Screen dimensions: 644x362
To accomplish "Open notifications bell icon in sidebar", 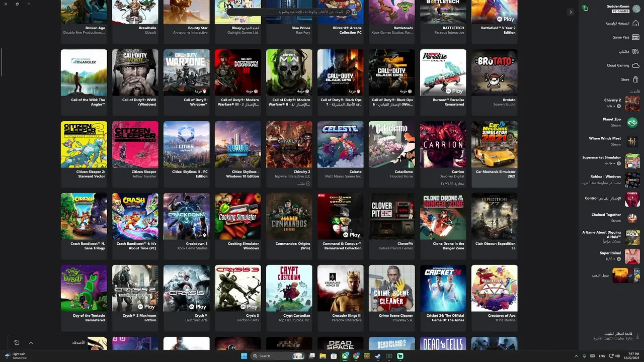I will pyautogui.click(x=585, y=9).
